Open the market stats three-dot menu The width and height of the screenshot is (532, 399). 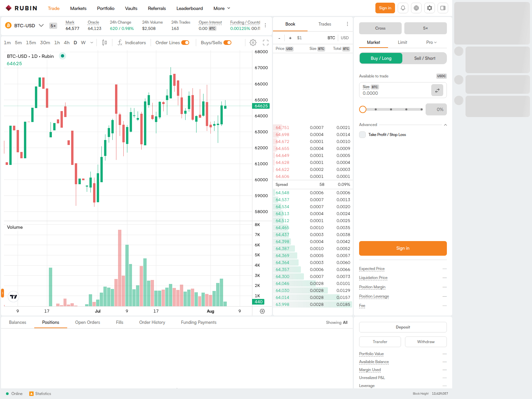[265, 25]
